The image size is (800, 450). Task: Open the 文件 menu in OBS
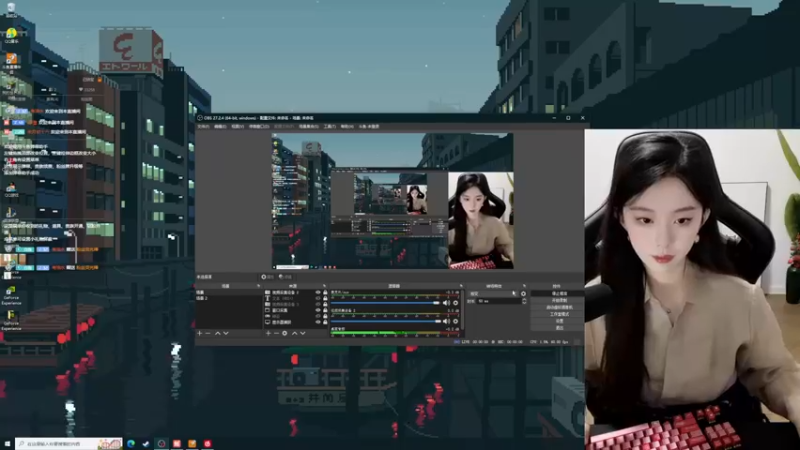tap(203, 127)
